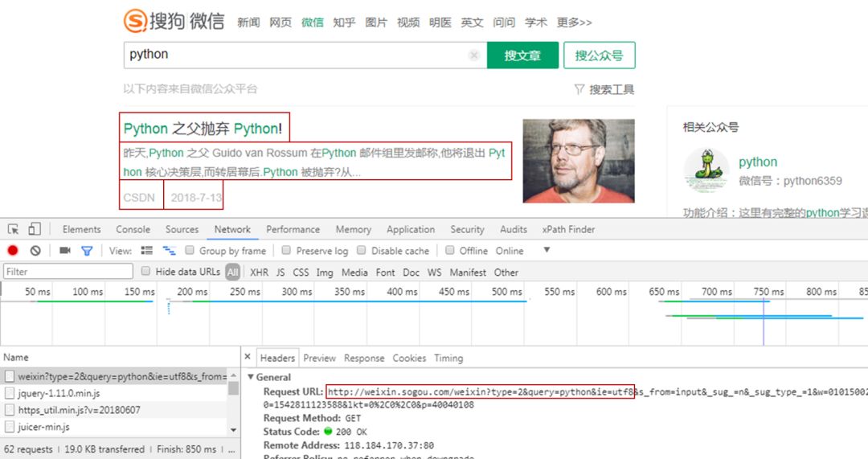
Task: Close the request details pane with X
Action: tap(248, 357)
